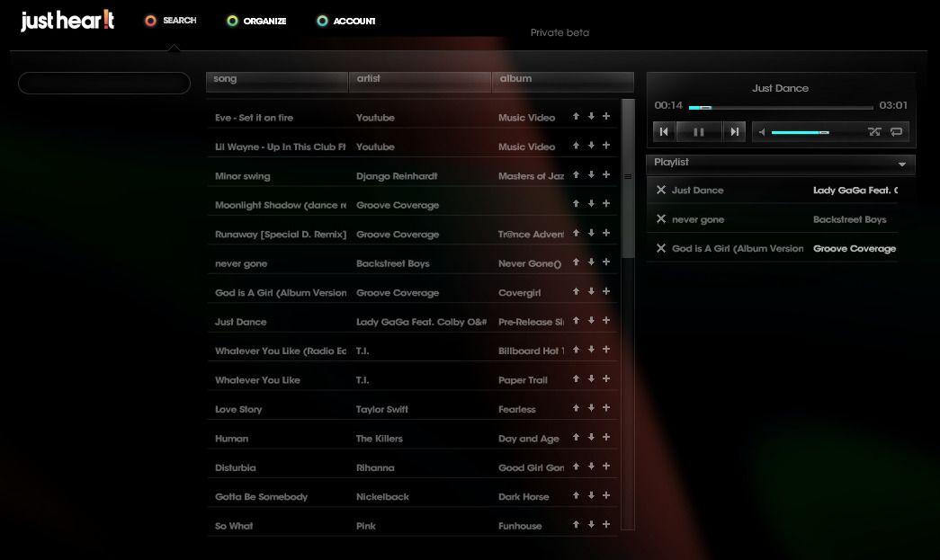Add Eve - Set it on fire to playlist
Image resolution: width=940 pixels, height=560 pixels.
606,116
